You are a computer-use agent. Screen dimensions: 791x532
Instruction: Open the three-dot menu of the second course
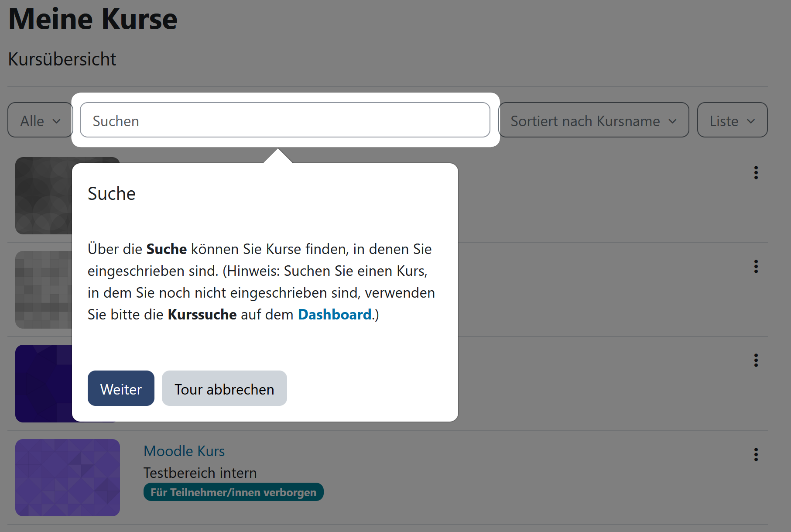click(x=756, y=267)
